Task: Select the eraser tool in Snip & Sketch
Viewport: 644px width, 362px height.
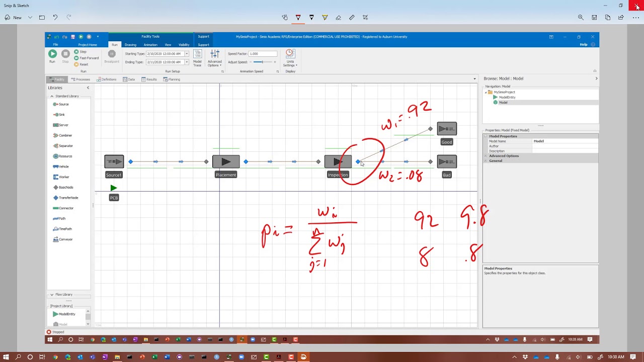Action: click(x=338, y=18)
